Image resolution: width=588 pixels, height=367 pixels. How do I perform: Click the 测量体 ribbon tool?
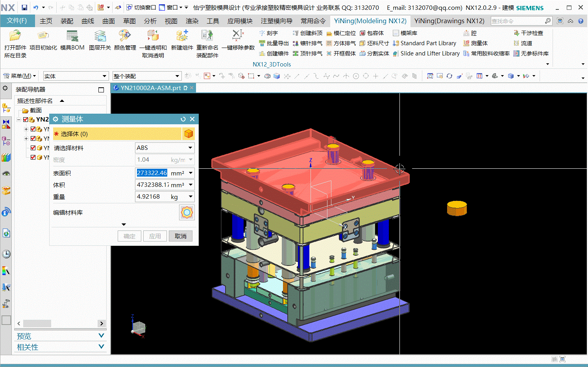(x=475, y=43)
